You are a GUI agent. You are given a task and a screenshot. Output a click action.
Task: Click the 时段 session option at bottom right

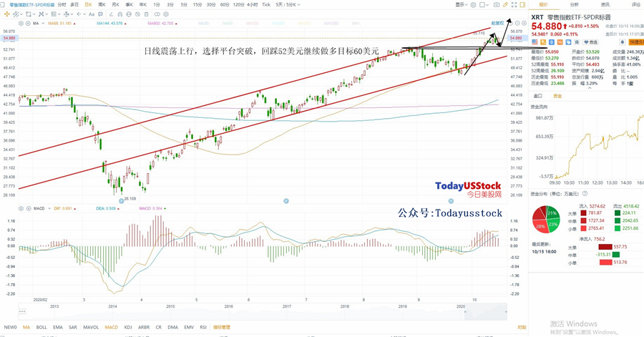click(522, 327)
